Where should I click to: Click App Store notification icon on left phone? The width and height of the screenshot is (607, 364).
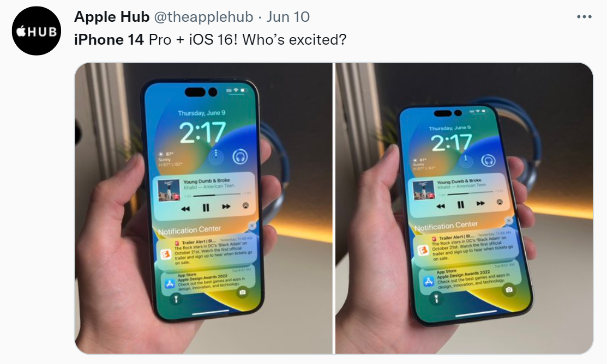pyautogui.click(x=170, y=284)
